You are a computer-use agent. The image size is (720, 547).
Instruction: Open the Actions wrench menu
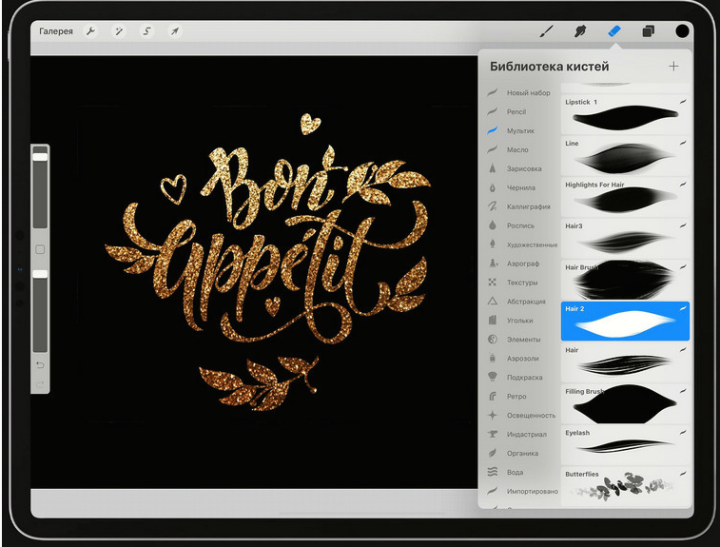92,31
